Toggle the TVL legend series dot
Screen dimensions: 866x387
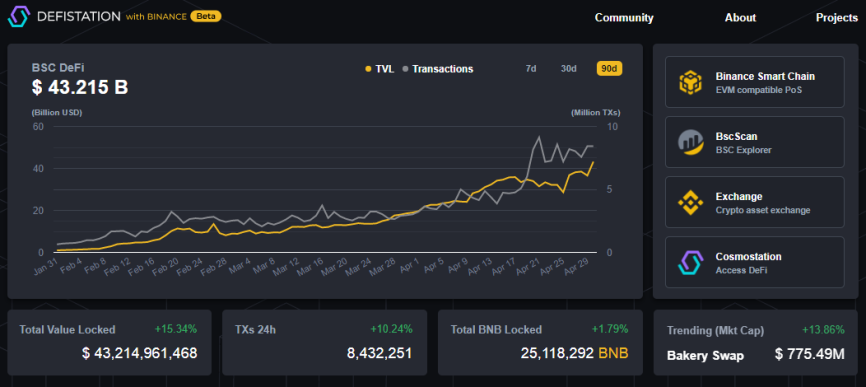(368, 69)
